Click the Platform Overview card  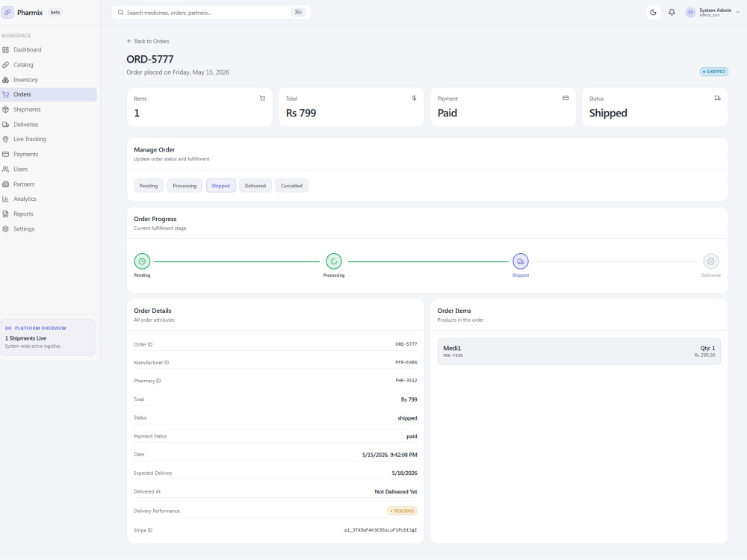click(48, 337)
